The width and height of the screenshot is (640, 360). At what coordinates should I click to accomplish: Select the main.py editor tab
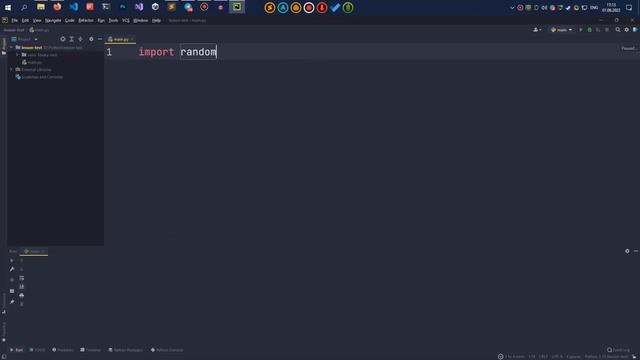pyautogui.click(x=120, y=40)
